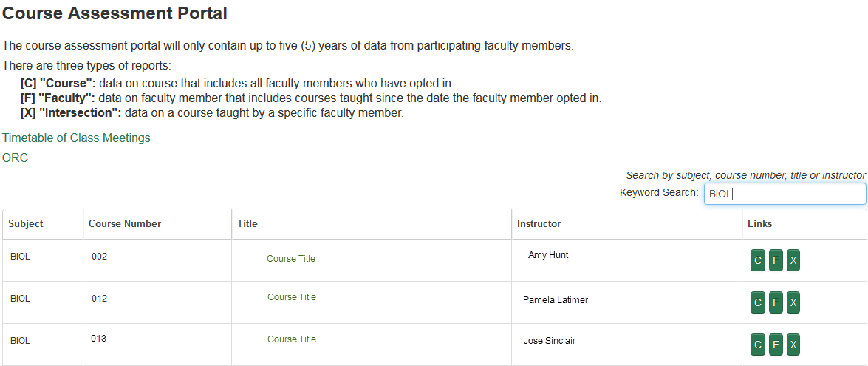Sort table by Subject column header
Screen dimensions: 868x366
(26, 223)
